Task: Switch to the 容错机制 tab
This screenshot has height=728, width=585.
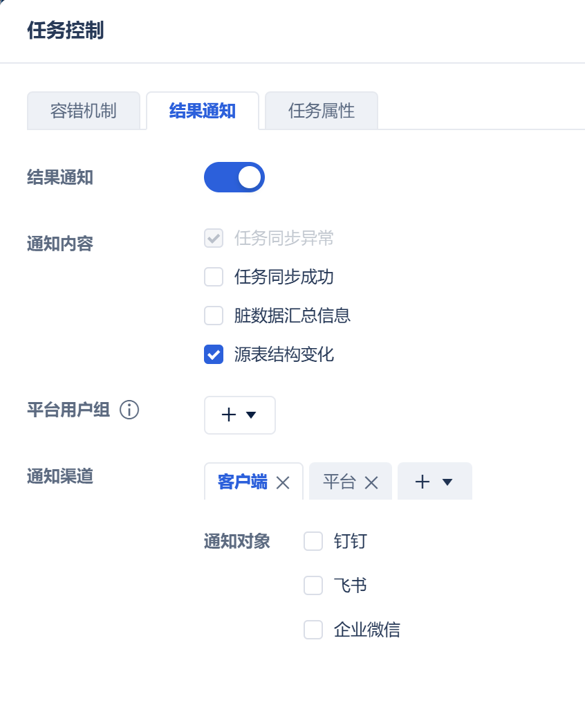Action: coord(84,111)
